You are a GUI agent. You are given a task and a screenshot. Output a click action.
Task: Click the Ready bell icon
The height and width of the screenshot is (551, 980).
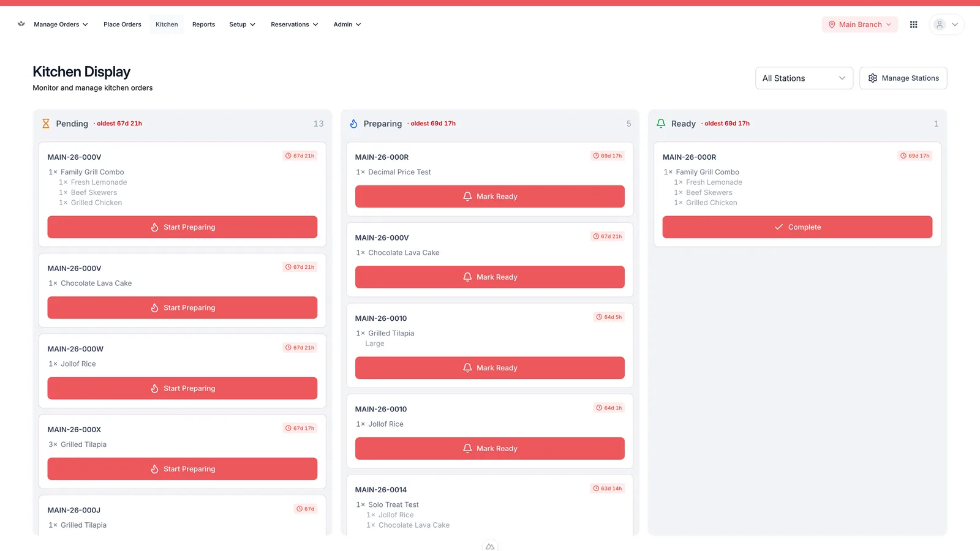tap(661, 124)
